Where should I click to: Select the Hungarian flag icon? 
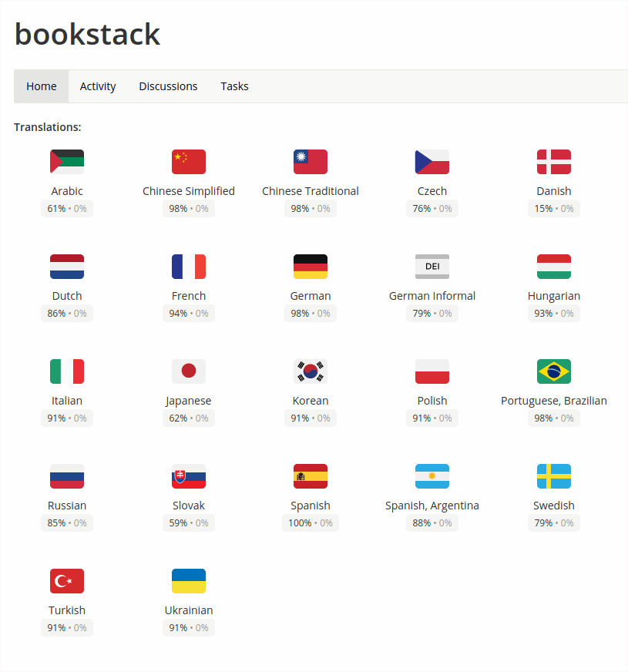553,267
